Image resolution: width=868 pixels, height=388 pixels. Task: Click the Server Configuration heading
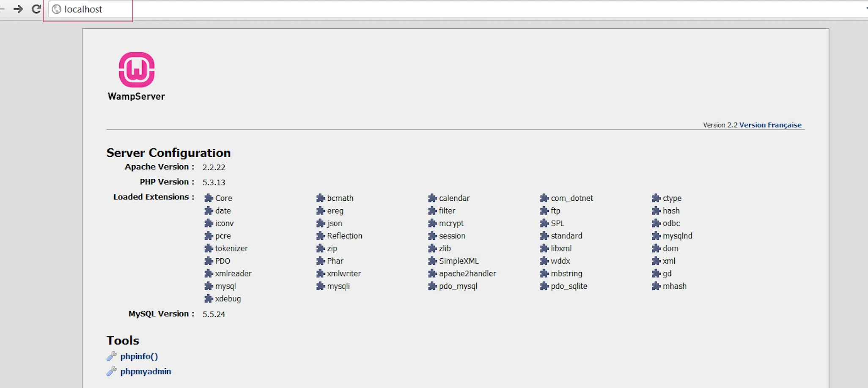click(168, 153)
